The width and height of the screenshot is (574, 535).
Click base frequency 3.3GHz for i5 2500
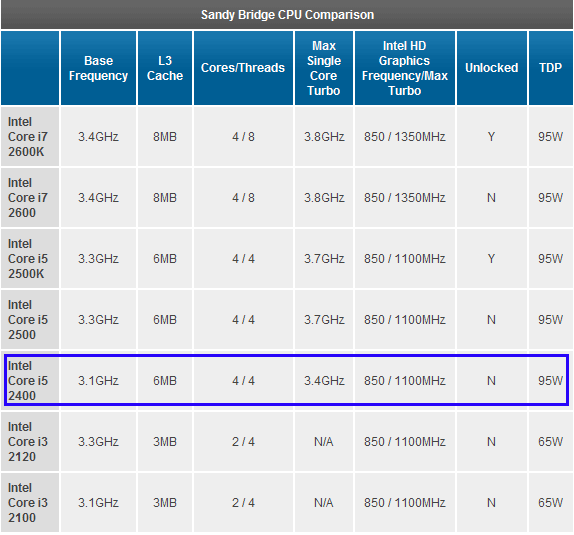click(x=98, y=320)
